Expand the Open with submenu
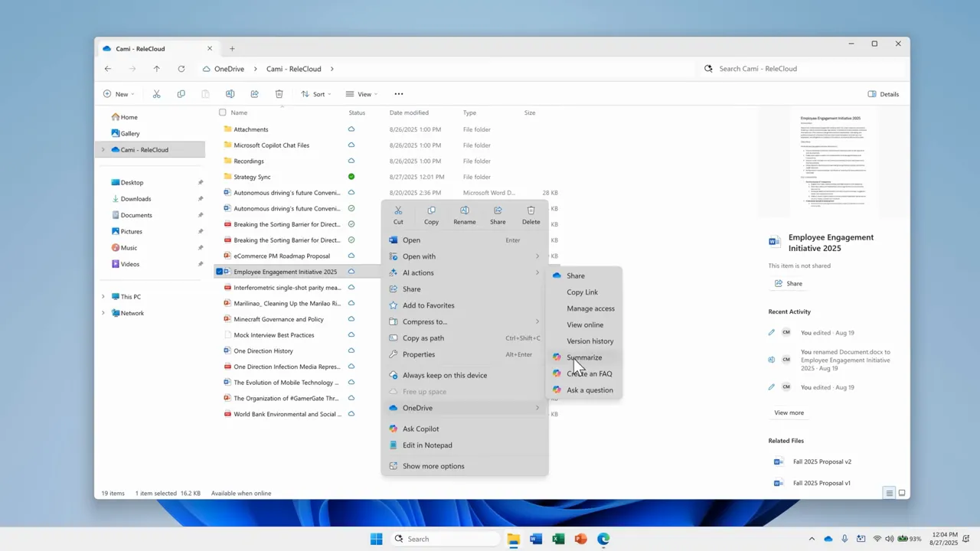980x551 pixels. tap(465, 256)
